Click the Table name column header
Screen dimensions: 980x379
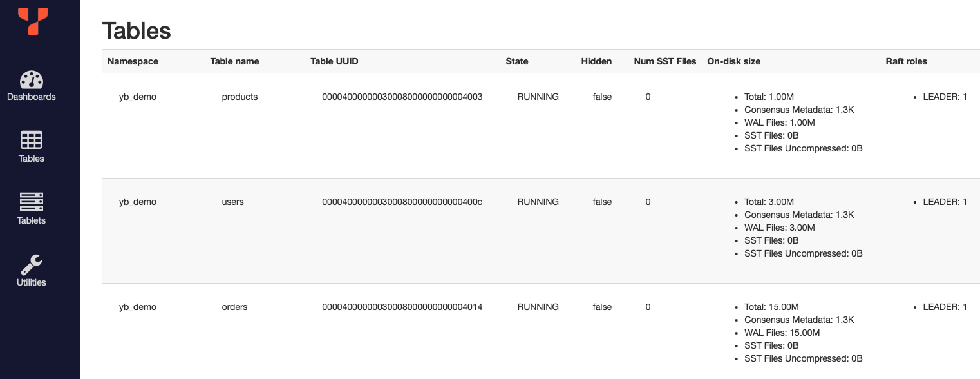coord(234,61)
